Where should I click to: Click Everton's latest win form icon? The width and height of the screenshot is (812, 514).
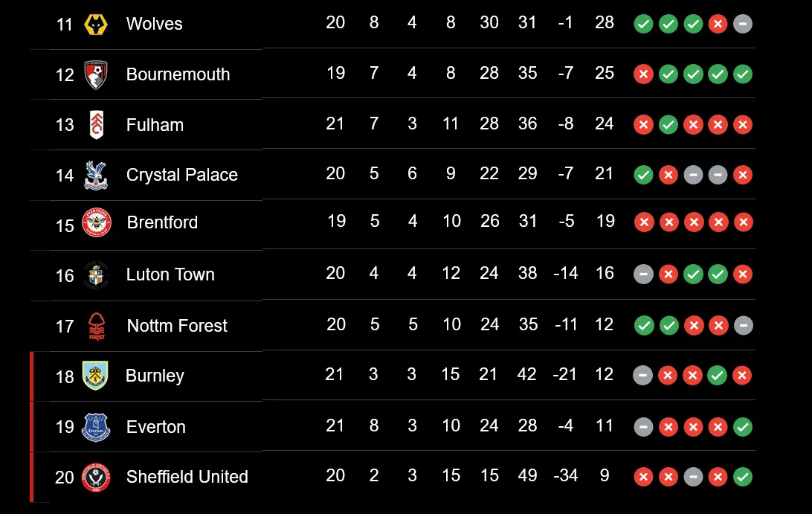(x=742, y=427)
